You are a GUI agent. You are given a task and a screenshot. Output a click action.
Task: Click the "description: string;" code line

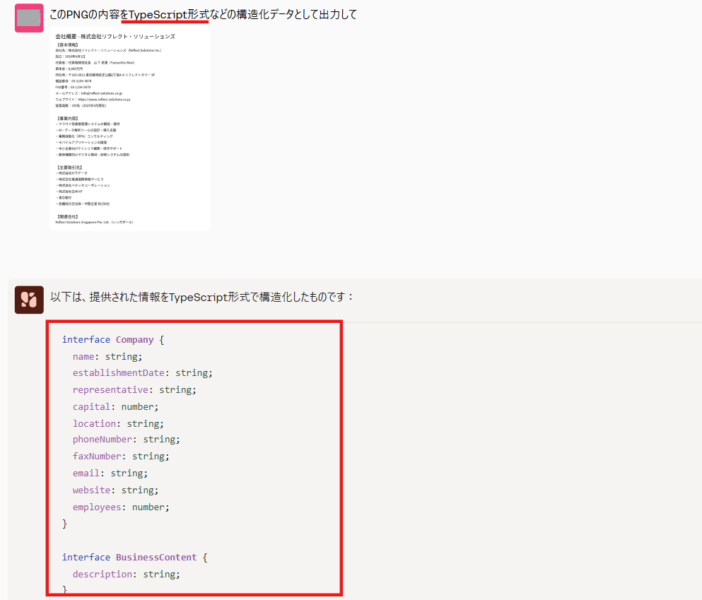coord(127,574)
